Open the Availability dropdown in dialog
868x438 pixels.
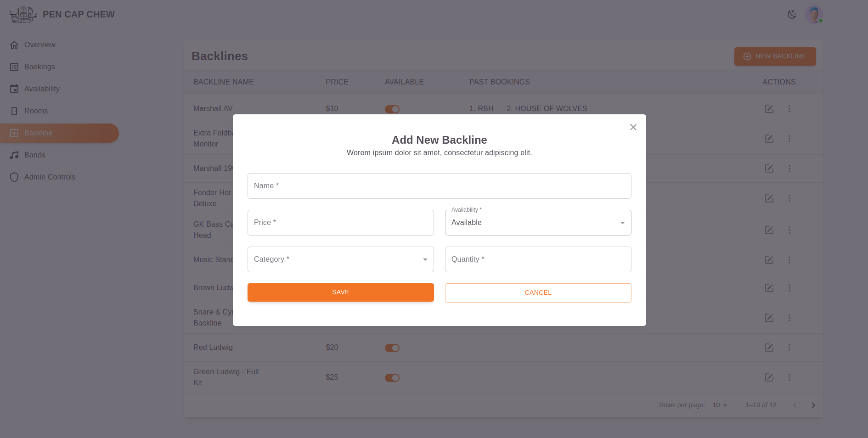(x=538, y=223)
